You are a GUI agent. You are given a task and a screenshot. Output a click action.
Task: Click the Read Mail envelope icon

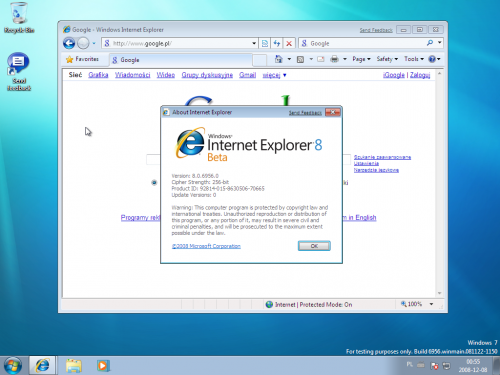click(x=321, y=59)
